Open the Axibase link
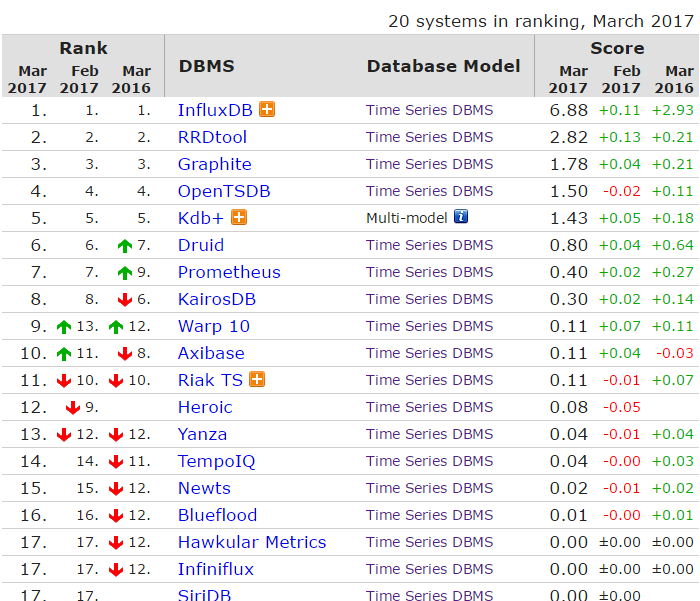700x601 pixels. click(x=211, y=353)
